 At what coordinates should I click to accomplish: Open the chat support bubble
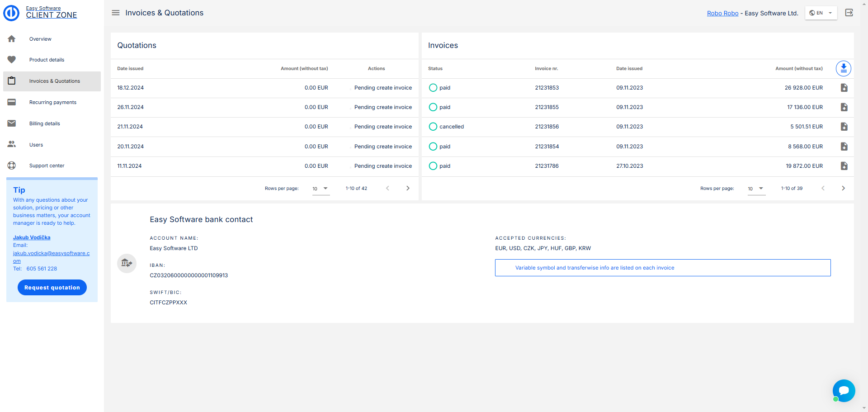(844, 390)
